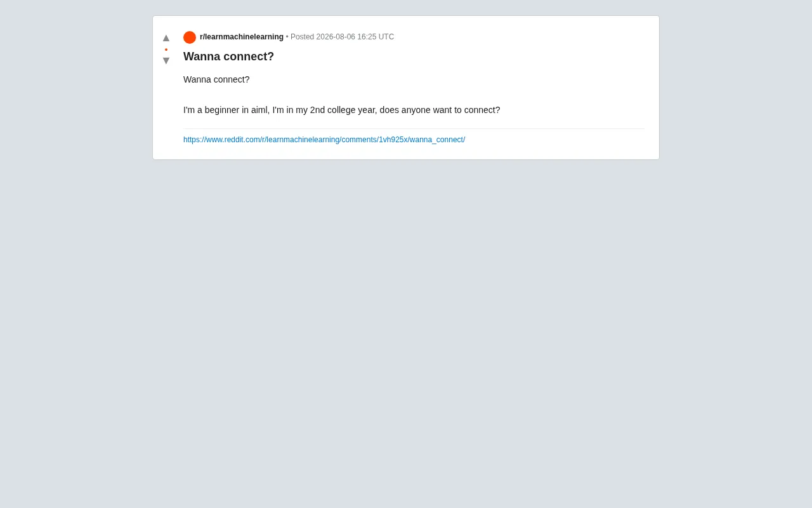Click the divider line above the post URL
Viewport: 812px width, 508px height.
414,128
